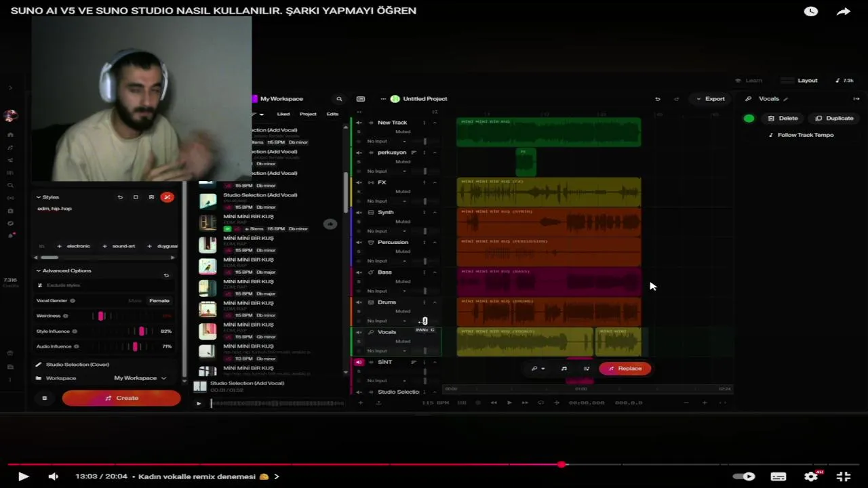The width and height of the screenshot is (868, 488).
Task: Click the Create button
Action: click(x=121, y=398)
